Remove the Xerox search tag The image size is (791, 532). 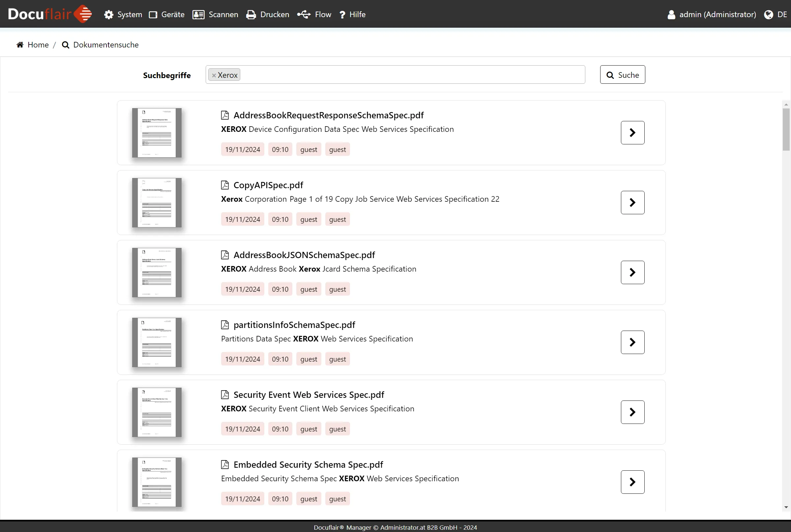click(x=214, y=75)
